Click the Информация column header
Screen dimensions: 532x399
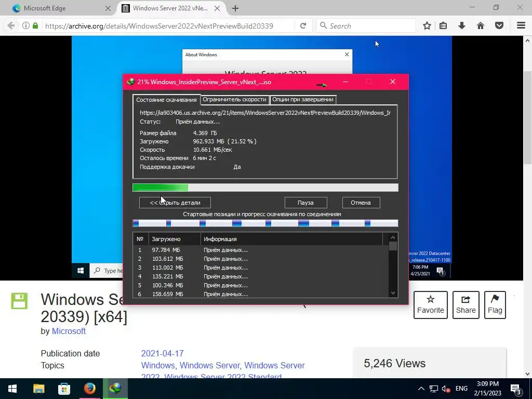pyautogui.click(x=292, y=239)
